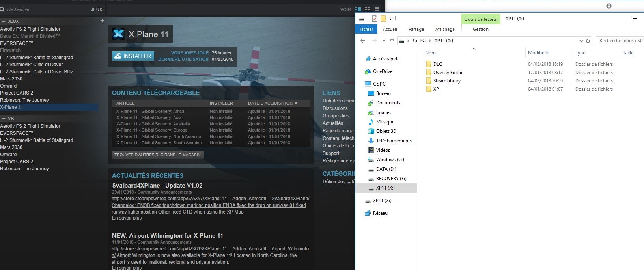The width and height of the screenshot is (644, 270).
Task: Click Trouver d'autres DLC dans le magasin
Action: (x=157, y=155)
